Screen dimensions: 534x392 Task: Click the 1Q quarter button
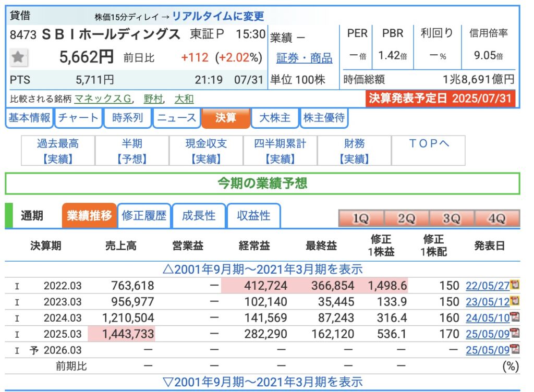click(x=361, y=218)
